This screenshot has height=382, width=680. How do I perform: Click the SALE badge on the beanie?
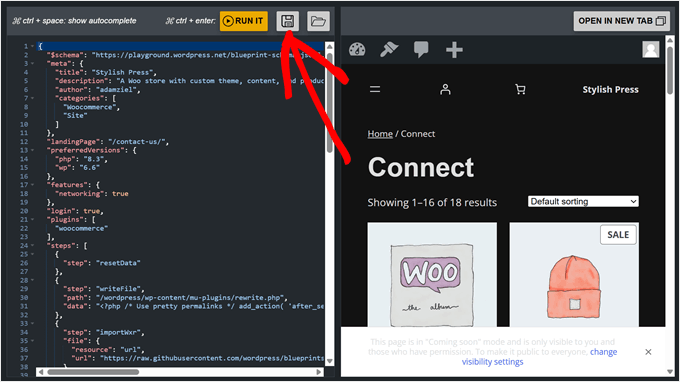coord(618,235)
